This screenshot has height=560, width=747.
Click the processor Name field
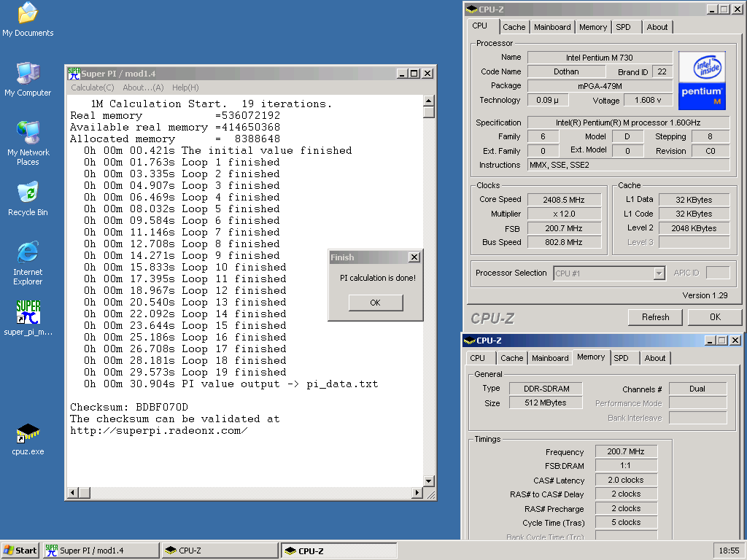point(600,58)
